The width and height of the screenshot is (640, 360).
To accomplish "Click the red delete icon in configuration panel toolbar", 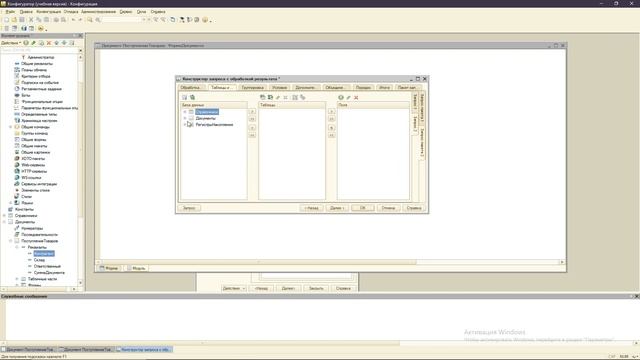I will [49, 43].
